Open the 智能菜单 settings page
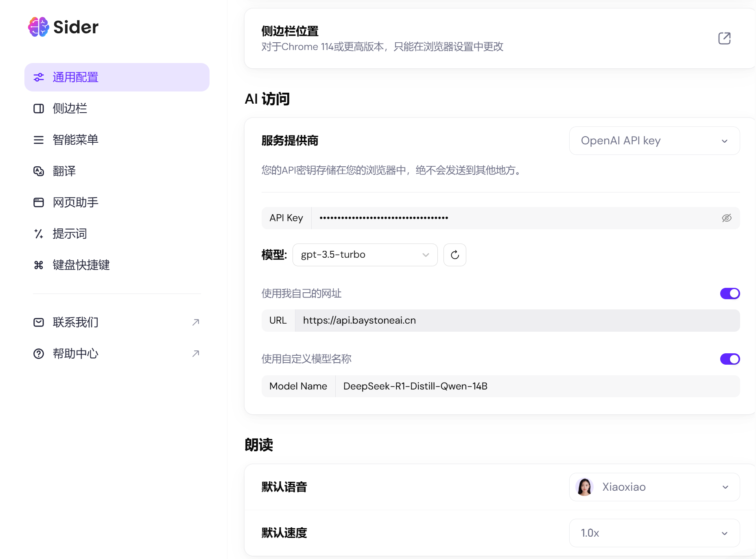This screenshot has width=756, height=559. pos(117,140)
